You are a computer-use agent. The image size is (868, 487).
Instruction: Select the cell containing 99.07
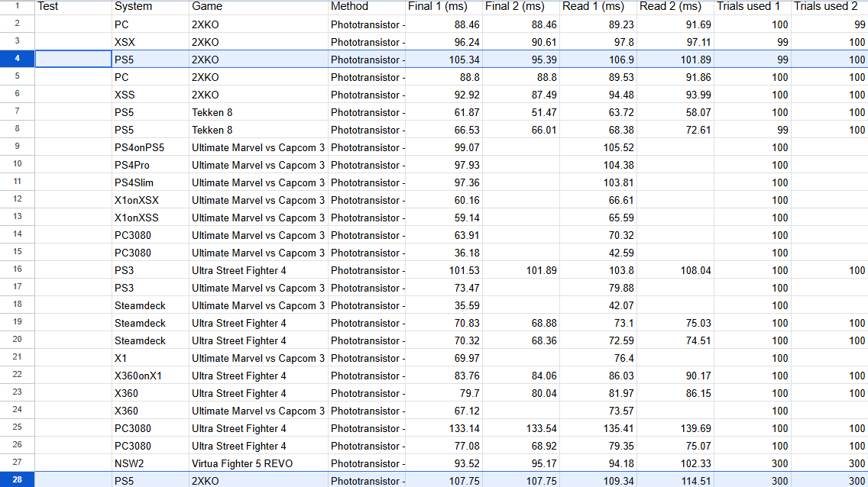point(443,147)
